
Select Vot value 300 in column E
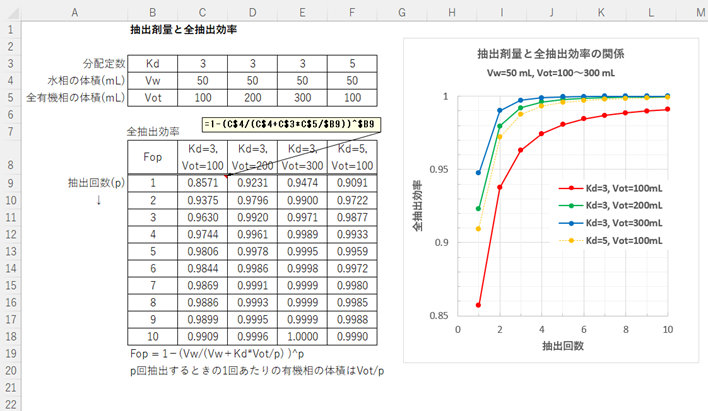302,98
